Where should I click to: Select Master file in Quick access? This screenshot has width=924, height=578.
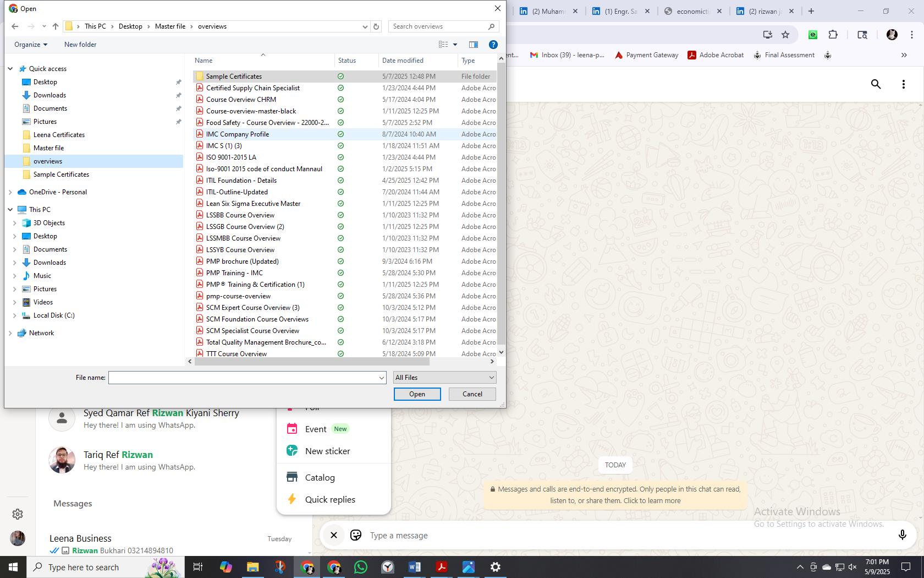[48, 148]
